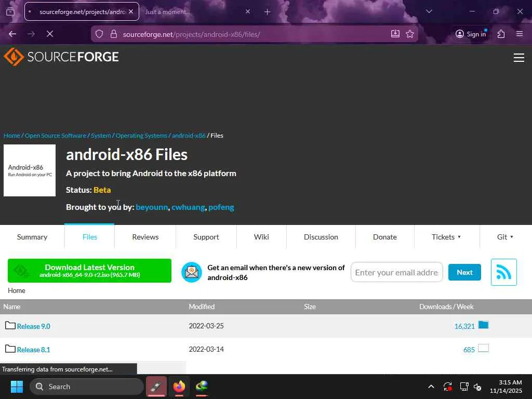Stop loading the page
The height and width of the screenshot is (399, 532).
[50, 34]
